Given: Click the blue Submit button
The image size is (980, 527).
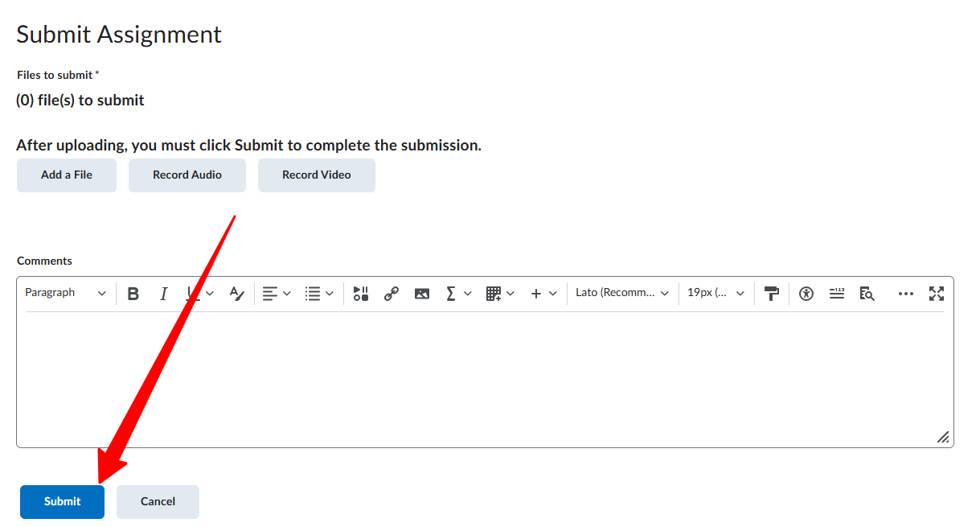Looking at the screenshot, I should [x=63, y=502].
